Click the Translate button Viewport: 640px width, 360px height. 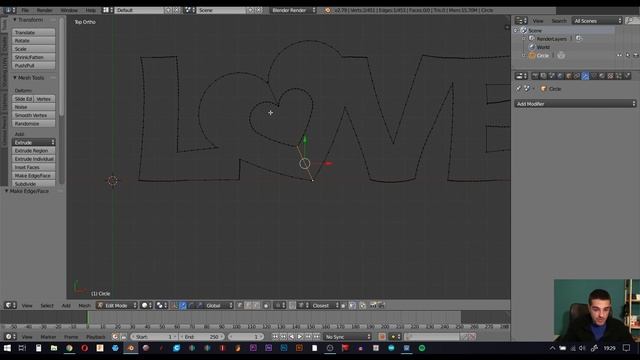[33, 32]
